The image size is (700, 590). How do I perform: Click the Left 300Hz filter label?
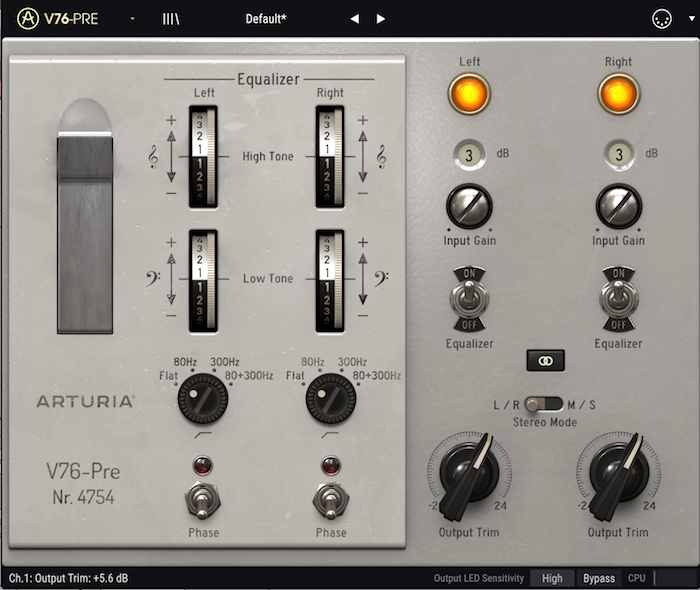click(225, 361)
